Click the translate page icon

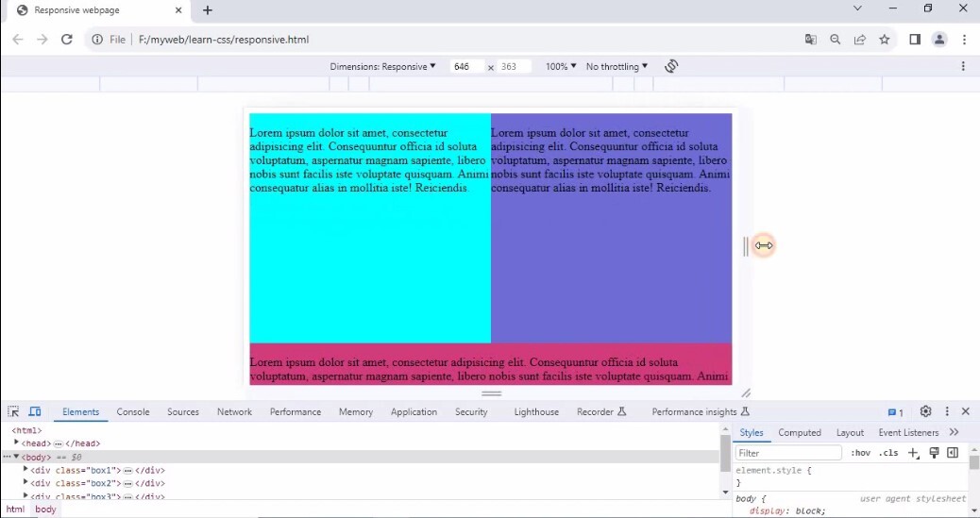pyautogui.click(x=810, y=40)
